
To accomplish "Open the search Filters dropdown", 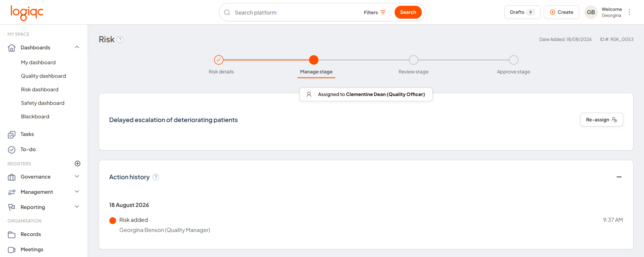I will (375, 13).
